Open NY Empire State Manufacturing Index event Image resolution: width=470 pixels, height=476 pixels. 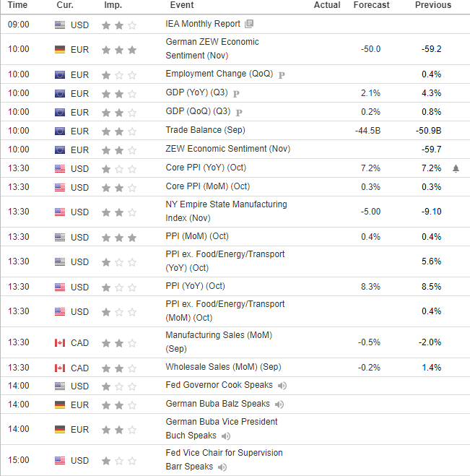(226, 211)
